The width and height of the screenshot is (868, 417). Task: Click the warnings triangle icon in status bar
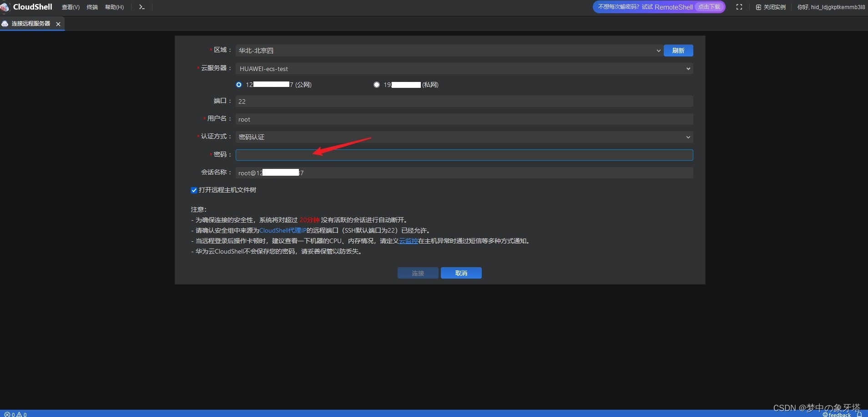(19, 414)
